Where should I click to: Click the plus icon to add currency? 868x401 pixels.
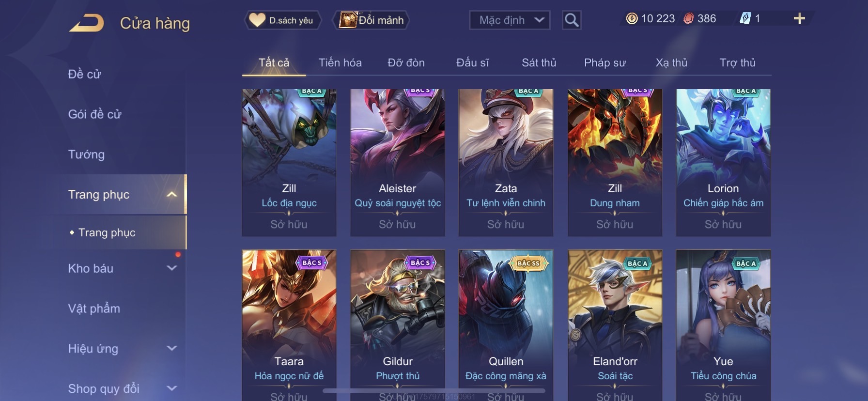(799, 19)
